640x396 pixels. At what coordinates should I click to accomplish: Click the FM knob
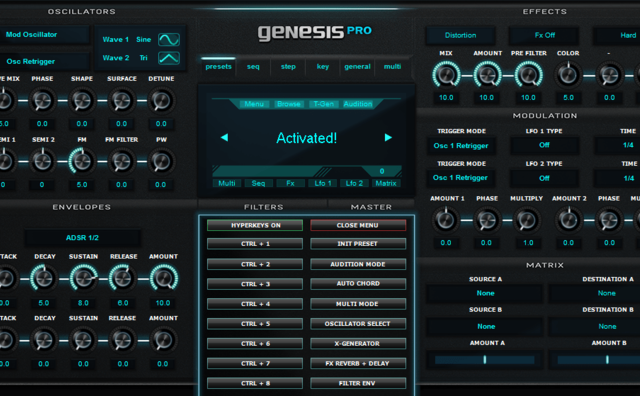point(82,161)
